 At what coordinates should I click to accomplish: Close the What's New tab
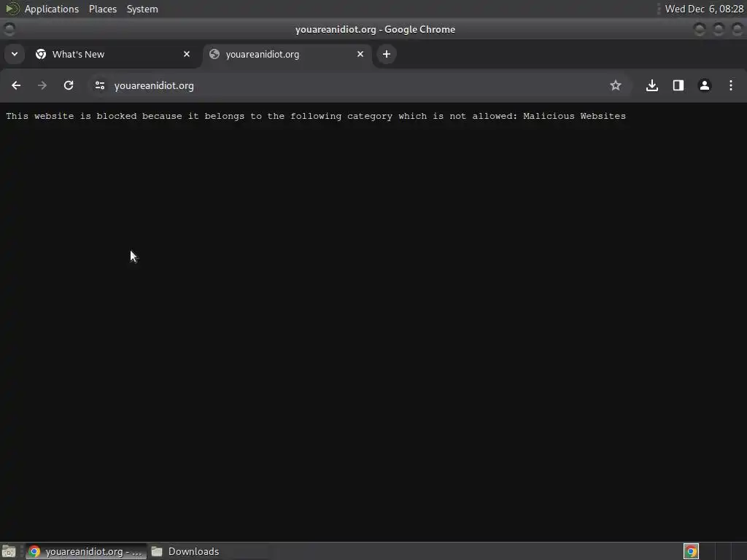coord(187,54)
